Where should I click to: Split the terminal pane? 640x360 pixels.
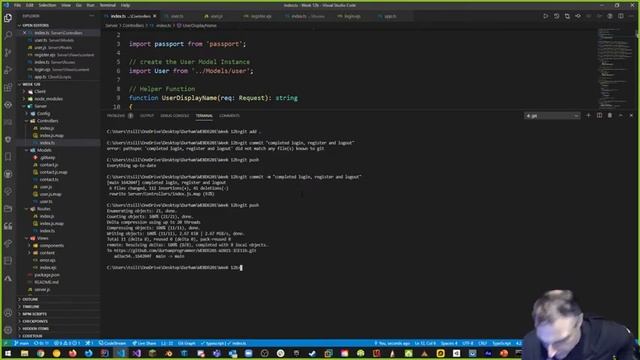(x=599, y=116)
